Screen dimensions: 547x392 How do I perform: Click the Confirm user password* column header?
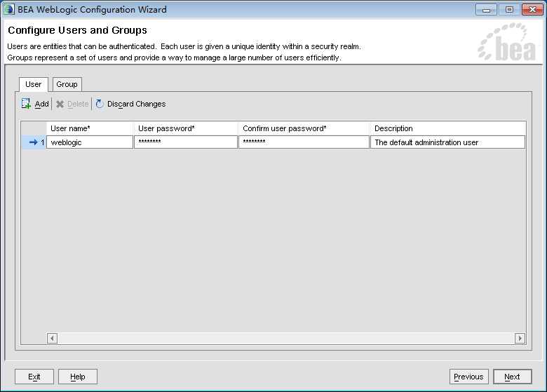[304, 128]
